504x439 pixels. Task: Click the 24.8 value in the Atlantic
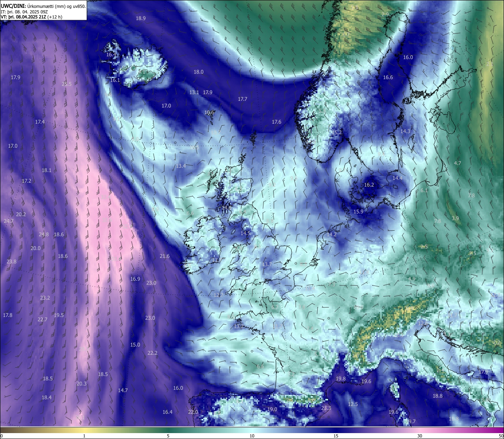[x=44, y=235]
